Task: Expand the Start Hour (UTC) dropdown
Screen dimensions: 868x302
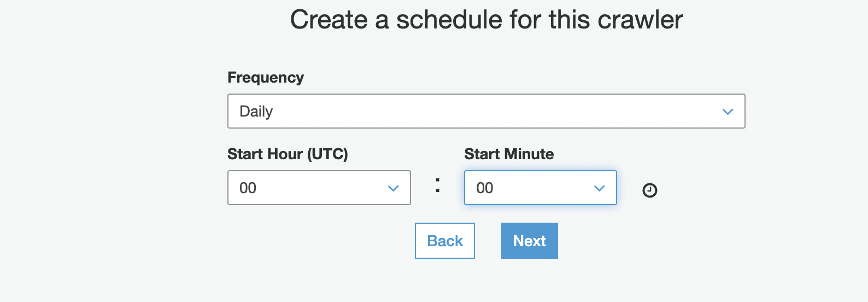Action: [319, 188]
